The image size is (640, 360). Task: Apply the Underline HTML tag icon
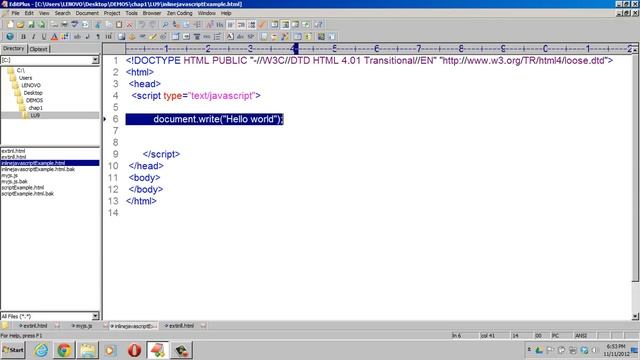pyautogui.click(x=44, y=37)
